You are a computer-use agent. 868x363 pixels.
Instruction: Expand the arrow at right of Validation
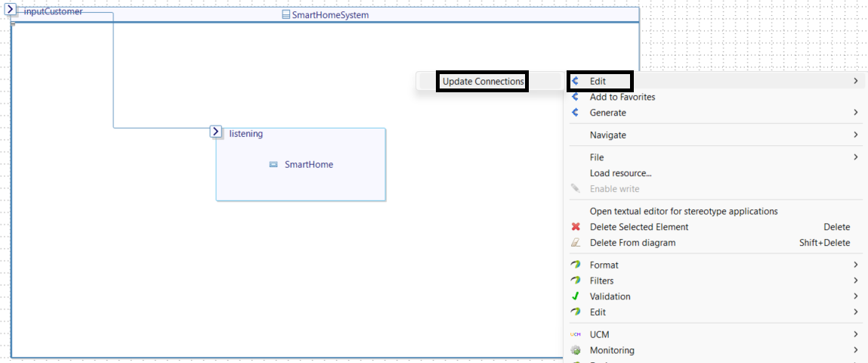point(856,296)
